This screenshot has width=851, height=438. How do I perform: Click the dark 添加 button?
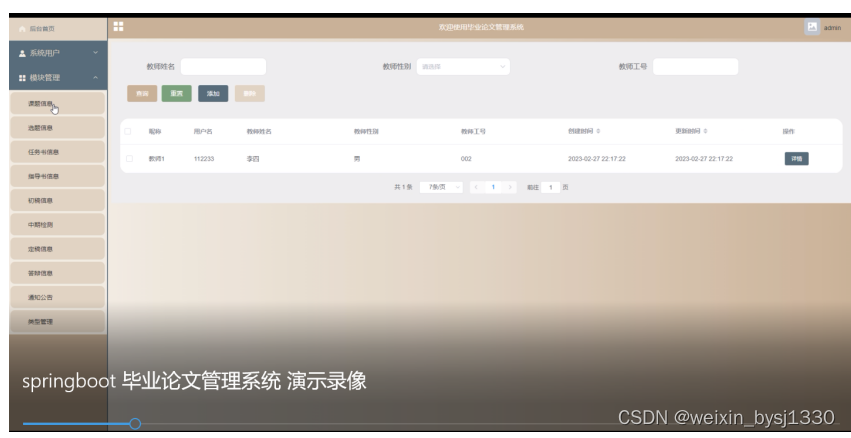tap(213, 93)
